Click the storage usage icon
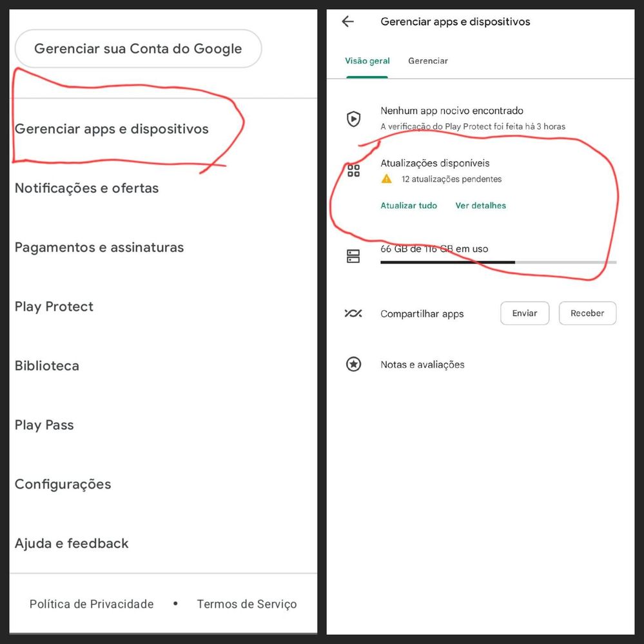The height and width of the screenshot is (644, 644). (x=353, y=257)
